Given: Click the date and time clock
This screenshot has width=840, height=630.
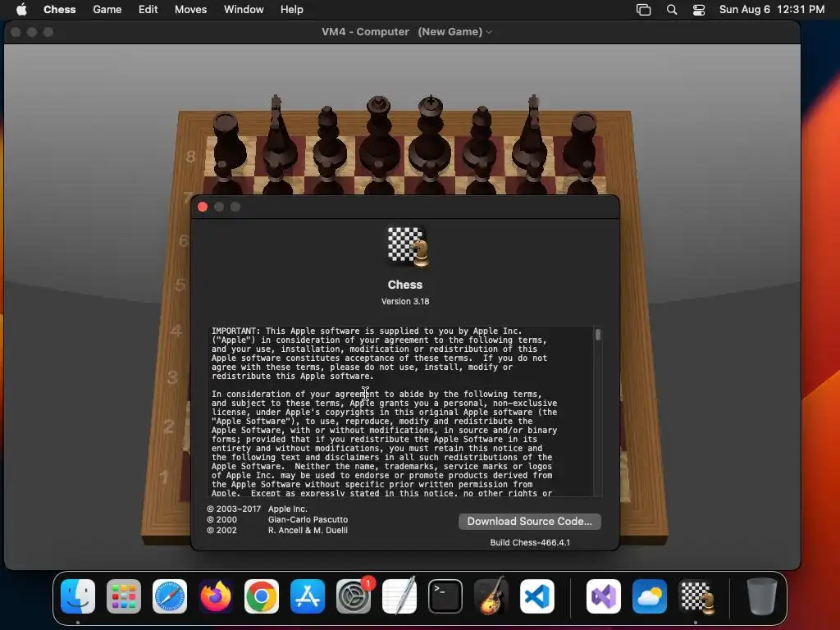Looking at the screenshot, I should [771, 9].
